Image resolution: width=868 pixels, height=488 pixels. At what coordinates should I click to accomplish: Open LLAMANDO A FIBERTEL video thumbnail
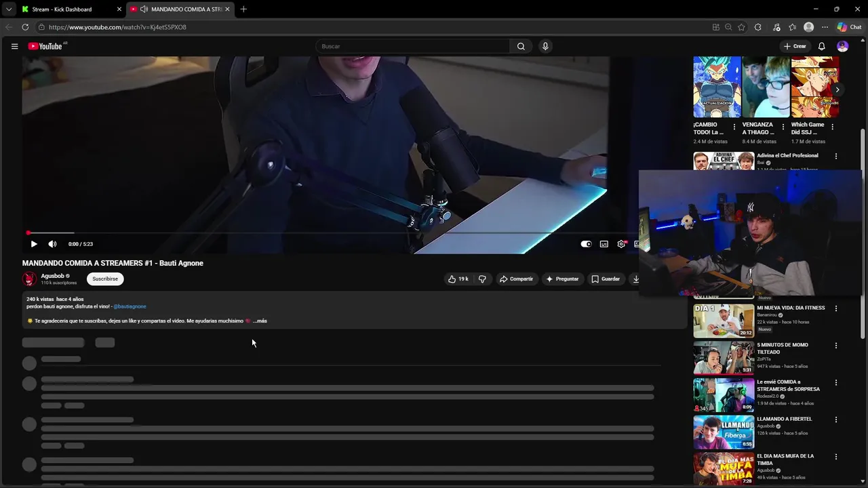click(724, 432)
